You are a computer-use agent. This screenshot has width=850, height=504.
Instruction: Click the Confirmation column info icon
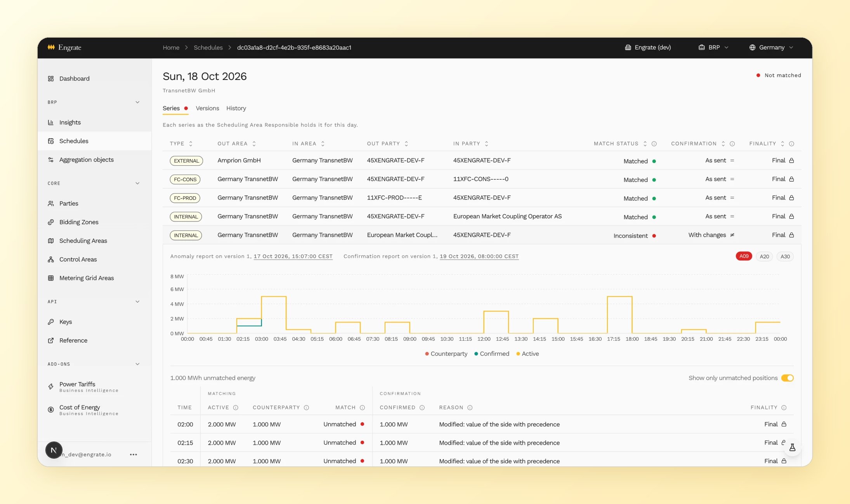click(x=732, y=144)
